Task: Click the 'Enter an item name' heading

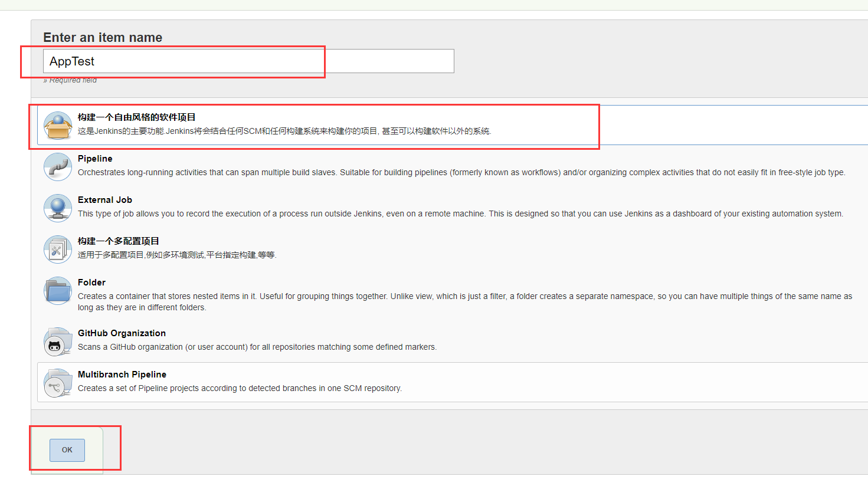Action: click(103, 37)
